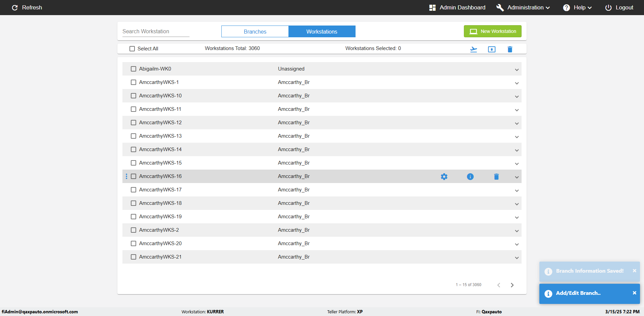This screenshot has width=644, height=316.
Task: Click AmccarthyWKS-12 workstation name
Action: (x=160, y=123)
